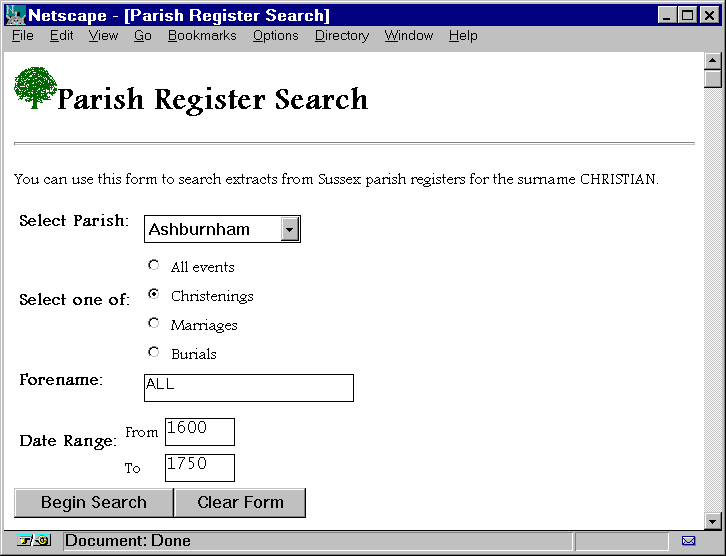Choose the Burials radio option
The width and height of the screenshot is (726, 556).
click(x=154, y=352)
